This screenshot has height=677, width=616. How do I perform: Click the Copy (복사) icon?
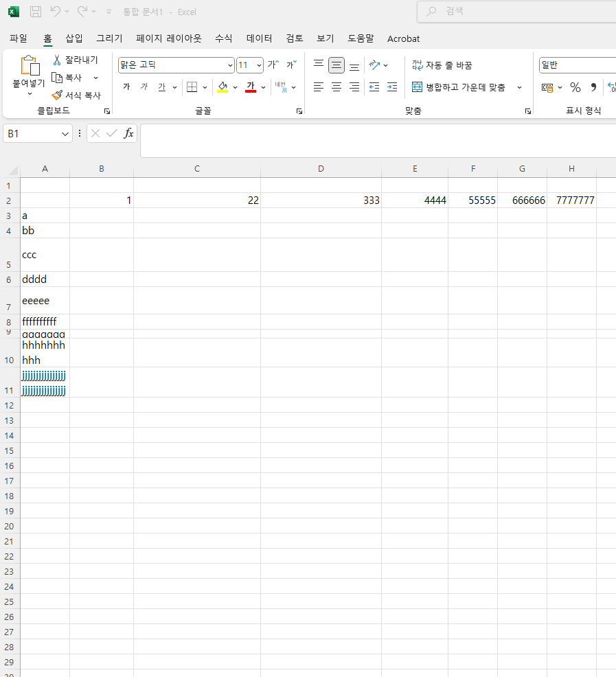(57, 78)
